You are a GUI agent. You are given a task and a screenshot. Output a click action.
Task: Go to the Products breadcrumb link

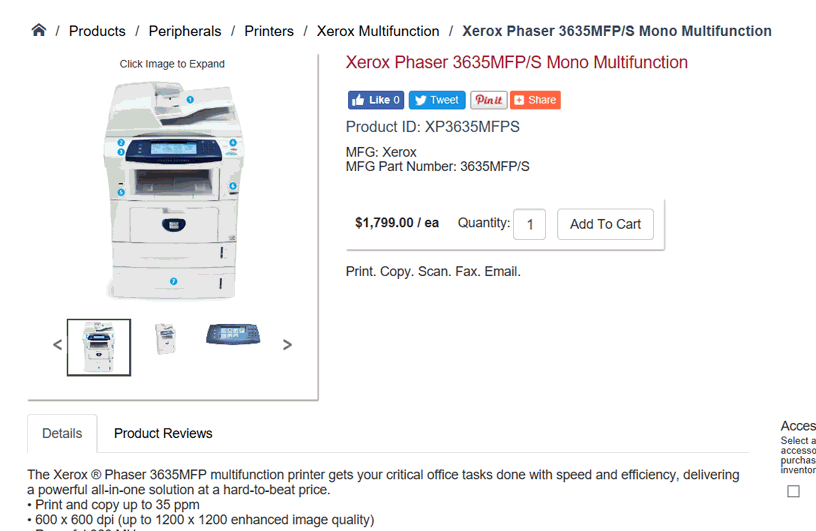[97, 31]
